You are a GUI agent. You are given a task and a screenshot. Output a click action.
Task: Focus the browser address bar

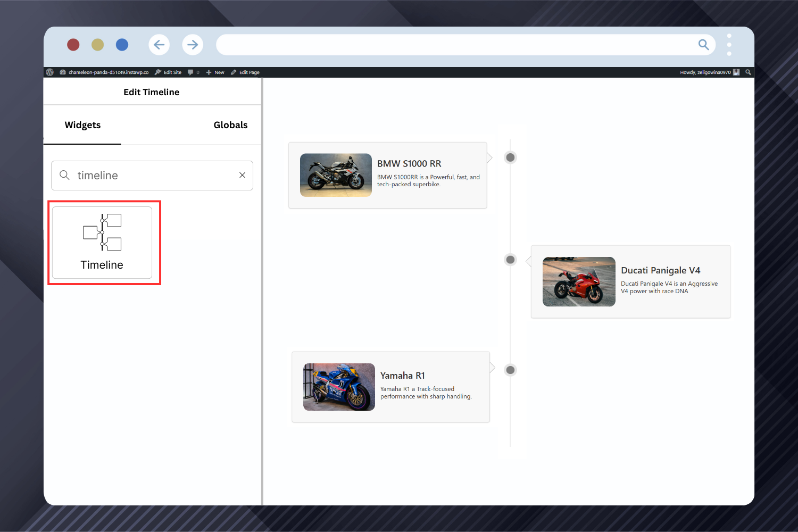coord(465,45)
